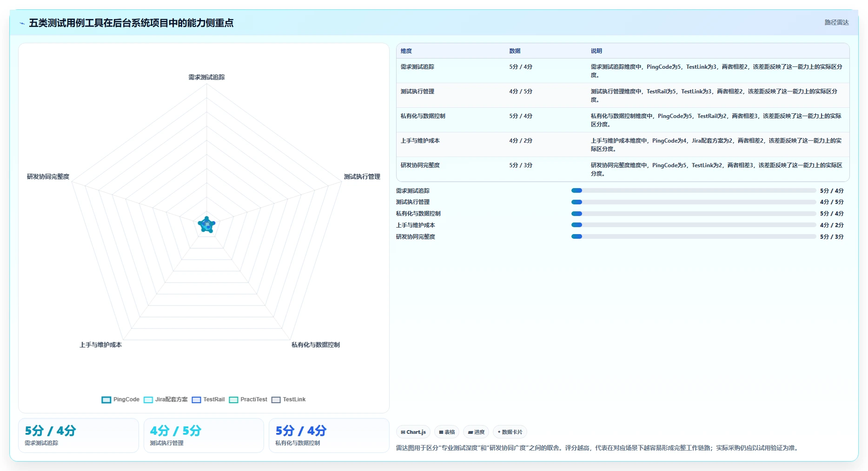Toggle Jira配套方案 legend swatch
Image resolution: width=868 pixels, height=471 pixels.
tap(148, 399)
